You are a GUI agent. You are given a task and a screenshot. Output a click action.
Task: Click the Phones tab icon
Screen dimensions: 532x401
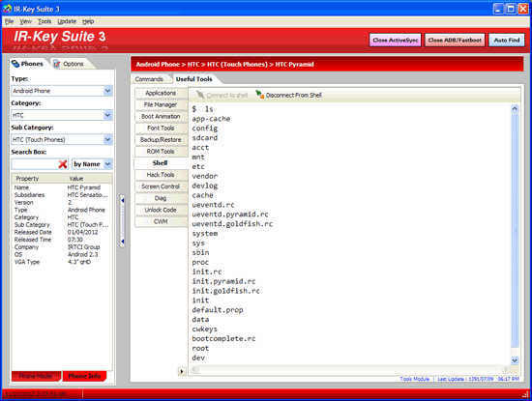pyautogui.click(x=15, y=64)
